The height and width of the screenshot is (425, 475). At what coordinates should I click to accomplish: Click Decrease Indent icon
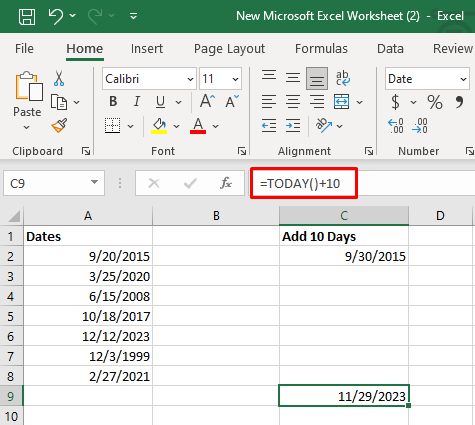pyautogui.click(x=269, y=126)
